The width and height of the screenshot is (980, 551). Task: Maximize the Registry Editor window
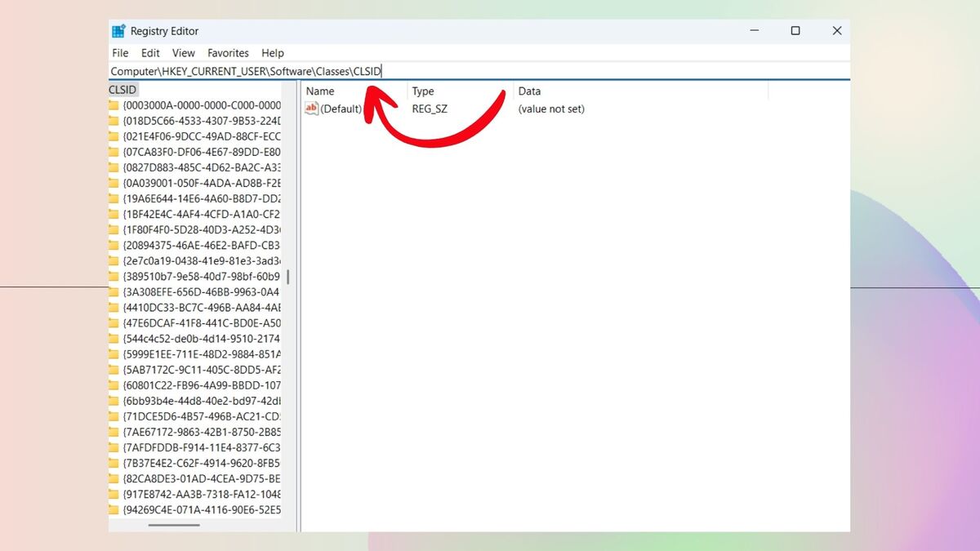pyautogui.click(x=795, y=31)
